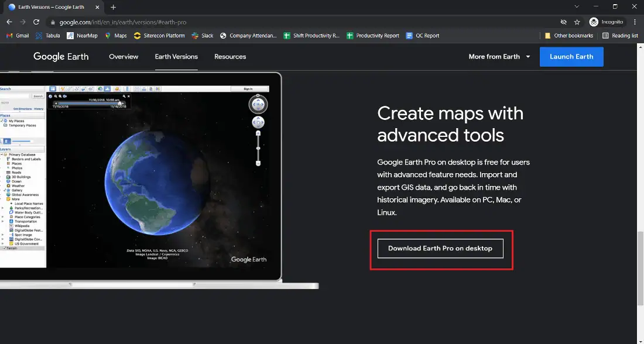Click the browser forward arrow
The image size is (644, 344).
[x=23, y=22]
